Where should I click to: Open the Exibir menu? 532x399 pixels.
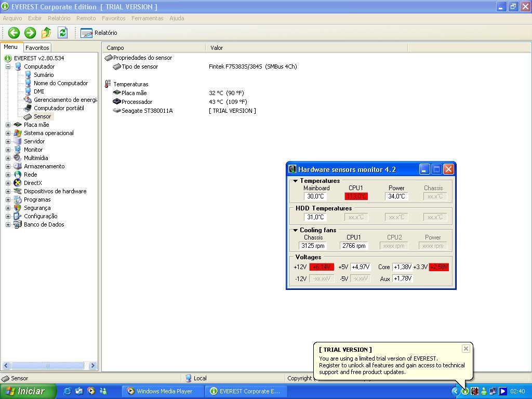tap(35, 18)
